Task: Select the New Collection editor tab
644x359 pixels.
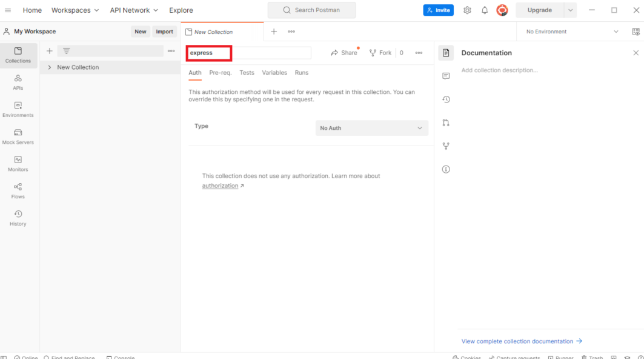Action: pyautogui.click(x=222, y=32)
